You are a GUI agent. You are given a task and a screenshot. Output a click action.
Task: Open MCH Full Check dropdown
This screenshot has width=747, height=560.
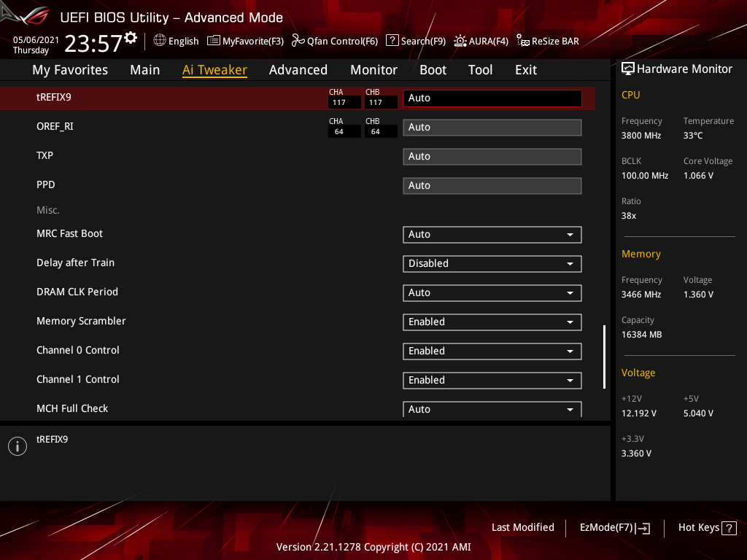pos(492,409)
